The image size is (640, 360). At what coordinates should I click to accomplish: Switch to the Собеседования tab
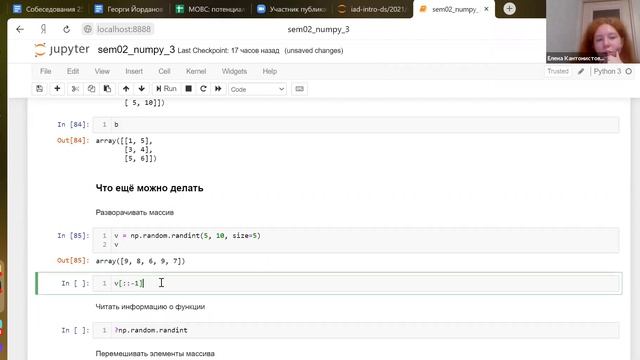click(x=47, y=9)
